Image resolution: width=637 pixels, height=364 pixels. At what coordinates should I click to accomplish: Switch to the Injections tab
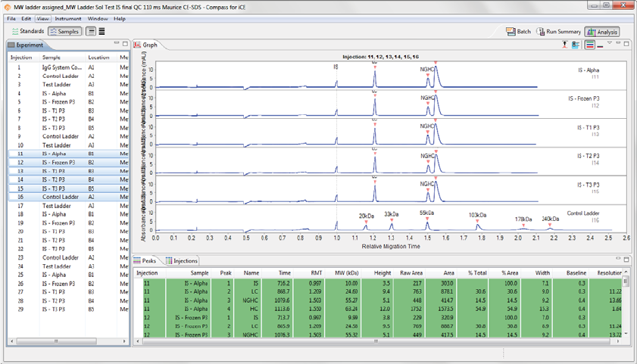pos(182,260)
